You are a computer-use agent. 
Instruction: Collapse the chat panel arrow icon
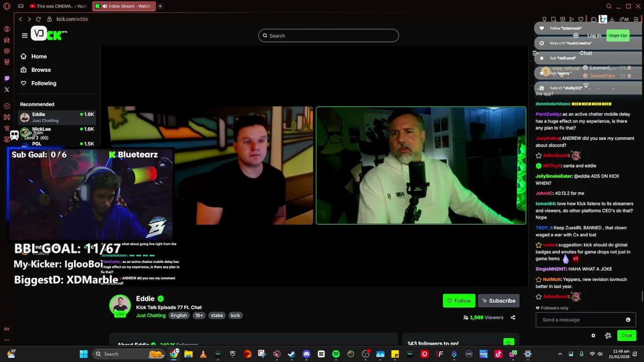pos(535,53)
